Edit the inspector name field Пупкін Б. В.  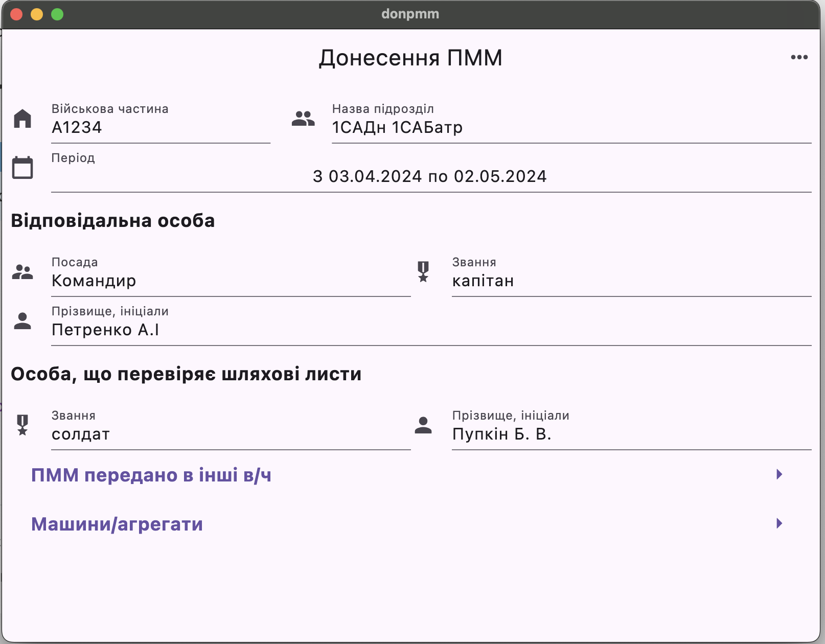tap(631, 429)
